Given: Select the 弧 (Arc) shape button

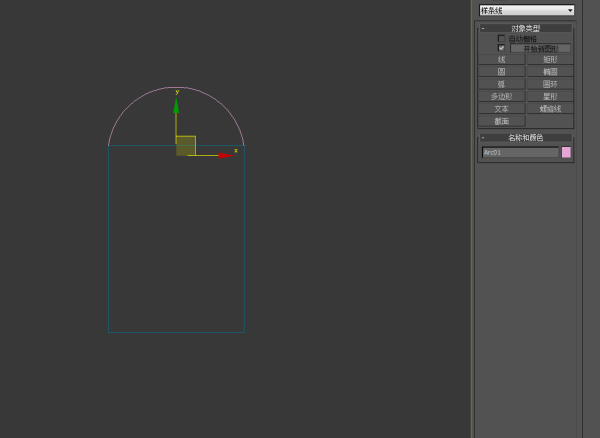Looking at the screenshot, I should [502, 84].
